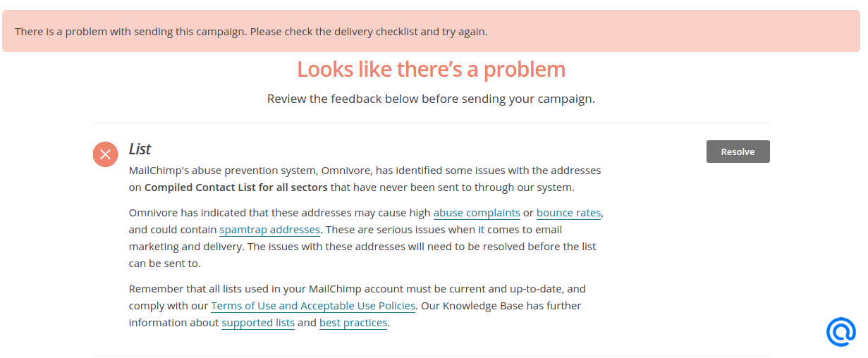The width and height of the screenshot is (868, 358).
Task: Click the dotted divider above the List section
Action: (x=431, y=124)
